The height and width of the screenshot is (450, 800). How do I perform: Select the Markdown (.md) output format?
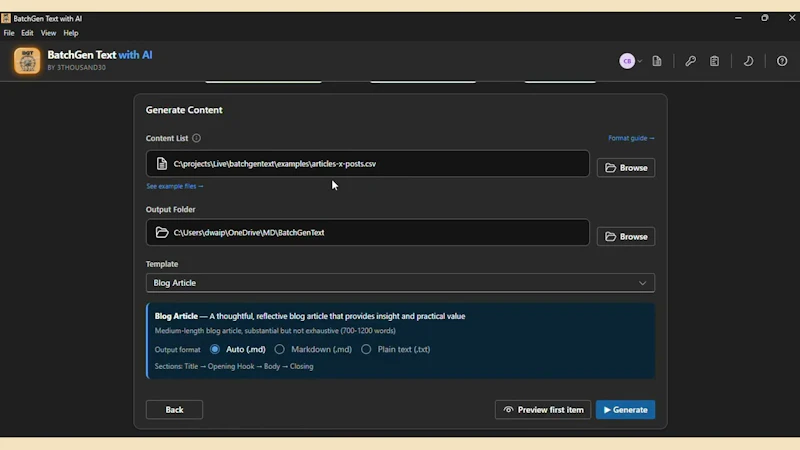(x=280, y=349)
